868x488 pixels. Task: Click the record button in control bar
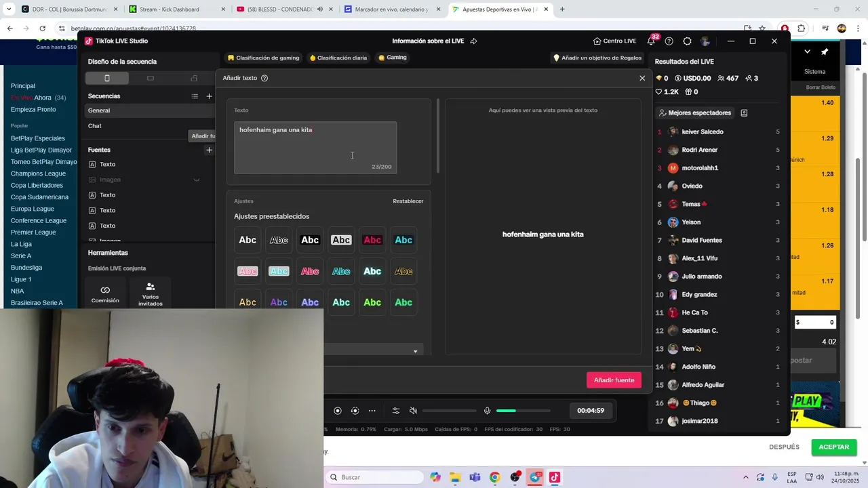coord(338,411)
